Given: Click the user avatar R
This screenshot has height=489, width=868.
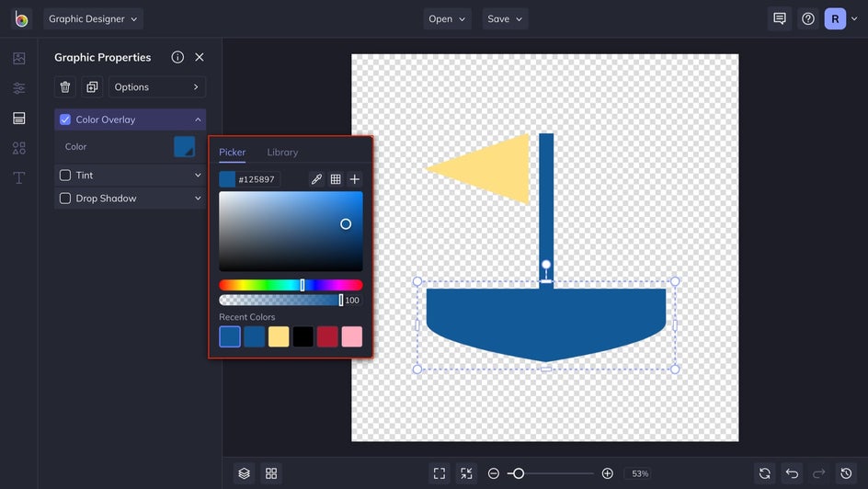Looking at the screenshot, I should click(x=835, y=18).
